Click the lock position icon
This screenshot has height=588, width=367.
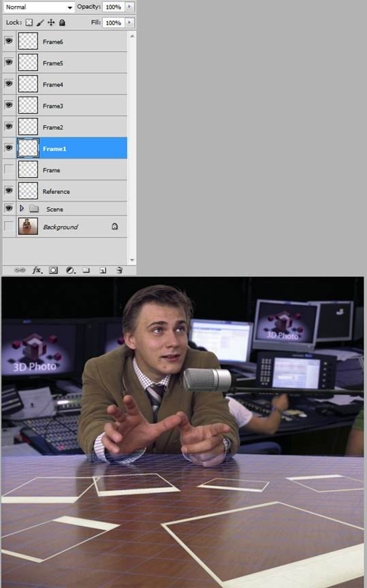click(x=51, y=22)
